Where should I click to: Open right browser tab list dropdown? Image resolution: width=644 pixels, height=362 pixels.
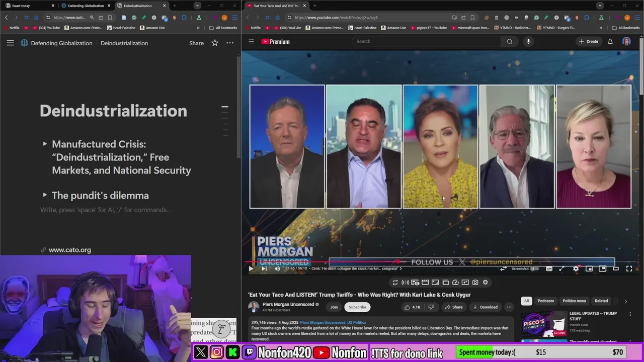tap(600, 6)
